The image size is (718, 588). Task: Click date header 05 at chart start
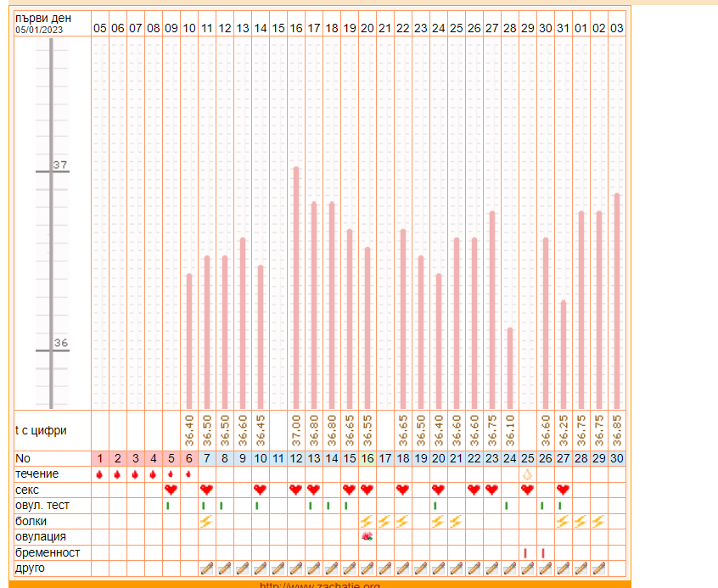coord(99,28)
